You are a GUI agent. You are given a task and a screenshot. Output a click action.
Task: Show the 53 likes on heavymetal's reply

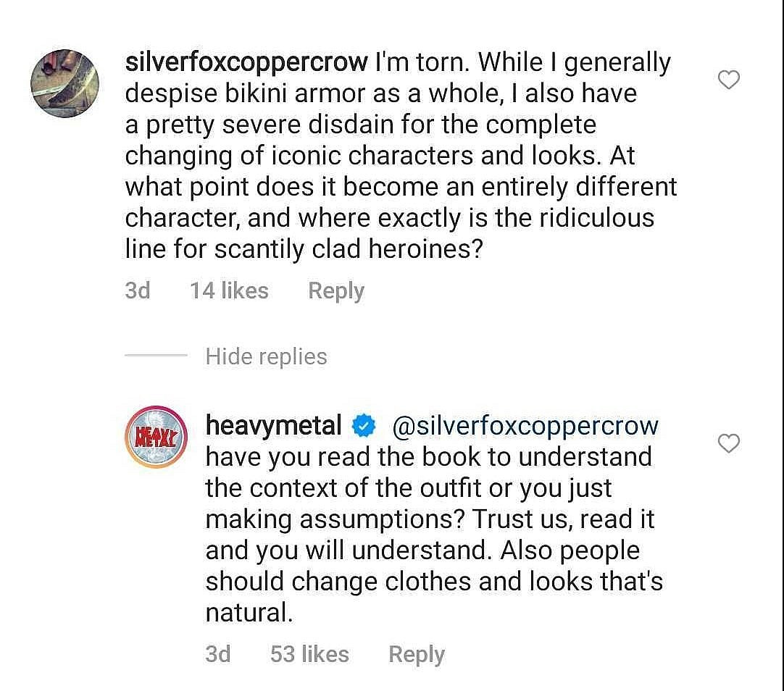309,654
